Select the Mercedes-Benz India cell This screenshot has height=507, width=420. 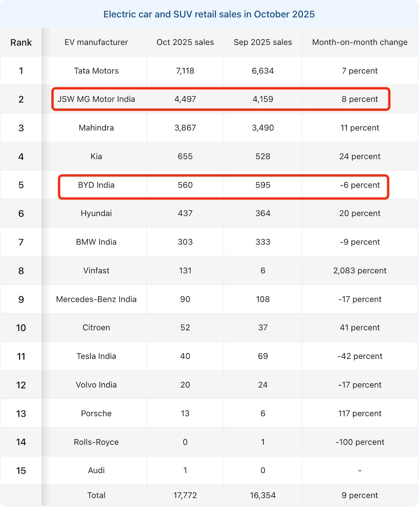point(96,299)
